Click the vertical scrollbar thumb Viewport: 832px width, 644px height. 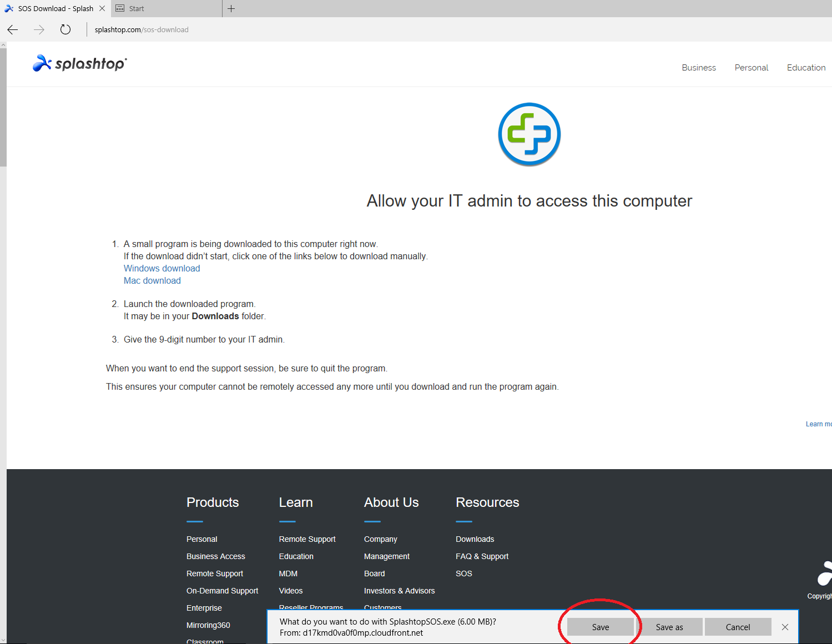(3, 108)
